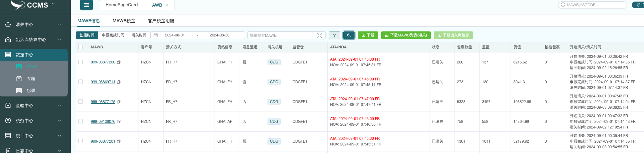Click the start date 2024-08-01 field

pos(175,35)
